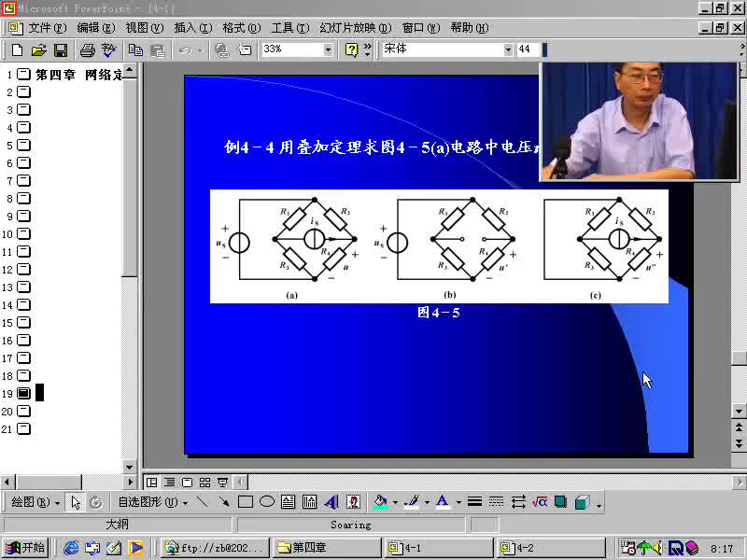Click Internet Explorer quick launch icon
The width and height of the screenshot is (747, 560).
[x=71, y=548]
